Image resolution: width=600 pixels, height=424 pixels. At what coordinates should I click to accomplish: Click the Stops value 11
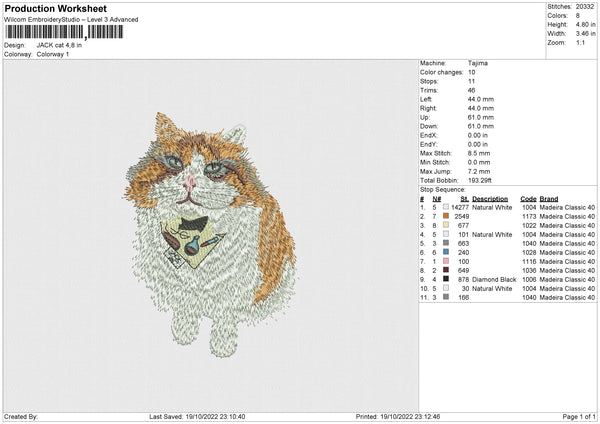[x=471, y=81]
